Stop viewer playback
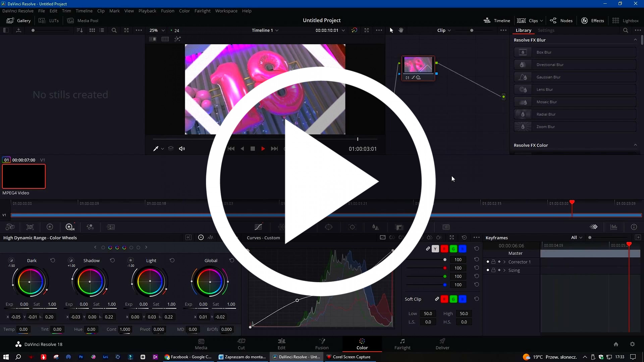Screen dimensions: 644x362 click(x=253, y=148)
